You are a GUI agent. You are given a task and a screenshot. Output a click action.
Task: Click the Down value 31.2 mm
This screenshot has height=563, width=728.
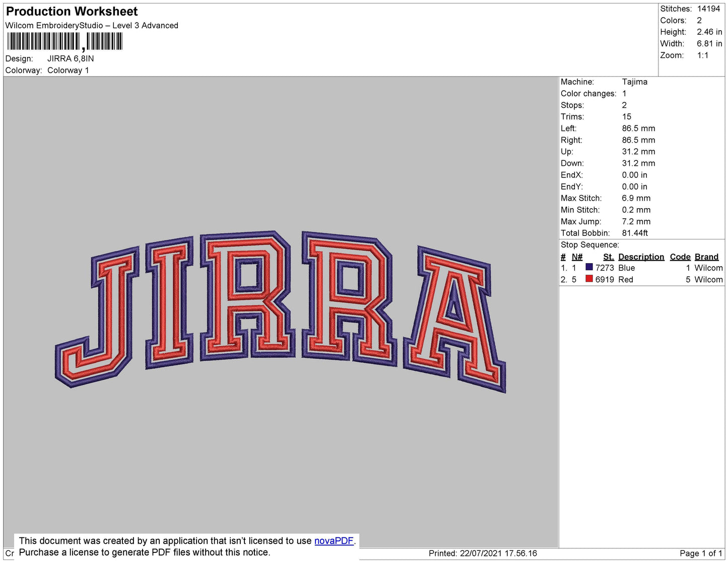(x=638, y=163)
